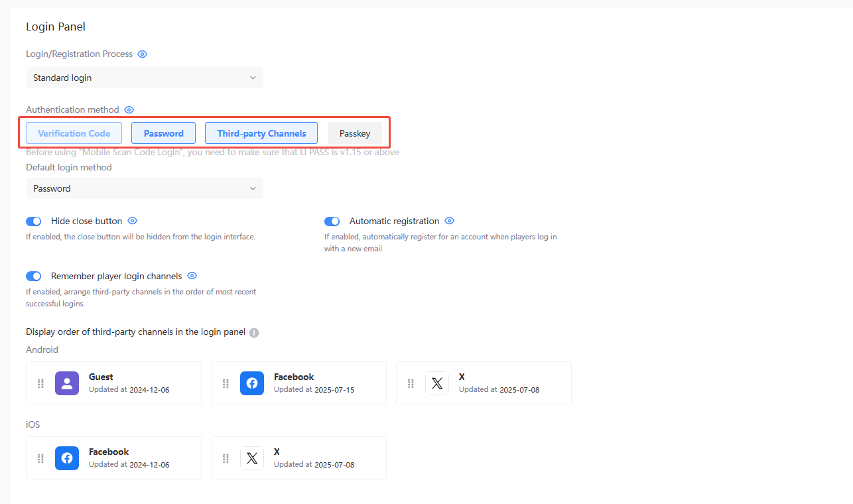The height and width of the screenshot is (504, 853).
Task: Click the drag handle on the Guest card
Action: [40, 383]
